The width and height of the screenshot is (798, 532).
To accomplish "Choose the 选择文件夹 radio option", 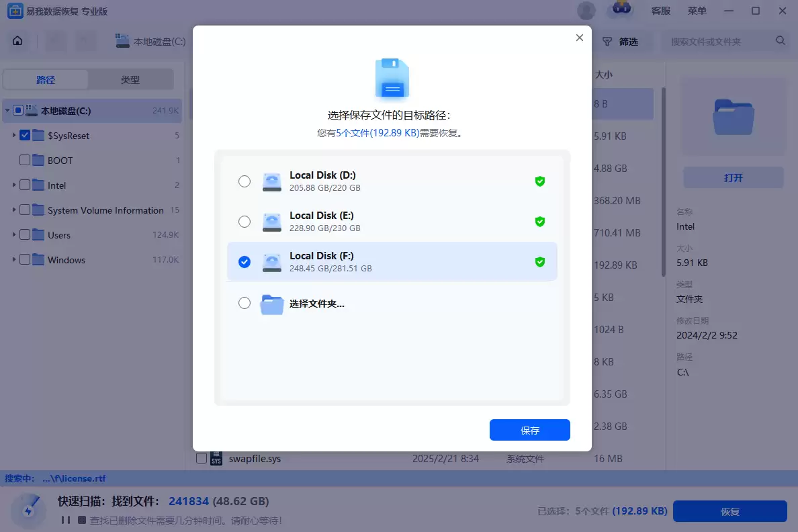I will coord(245,303).
